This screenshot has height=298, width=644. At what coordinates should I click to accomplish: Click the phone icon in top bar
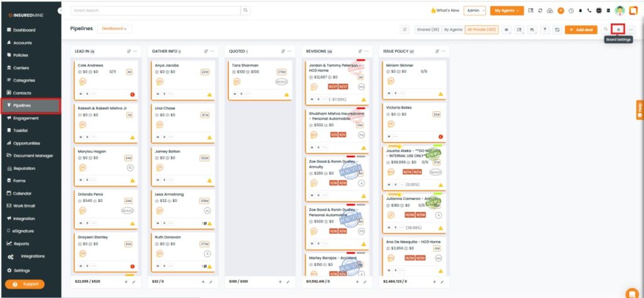pos(588,11)
